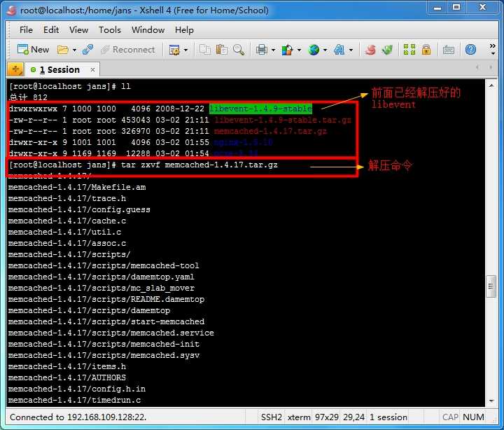Click the Color Scheme icon

coord(287,50)
